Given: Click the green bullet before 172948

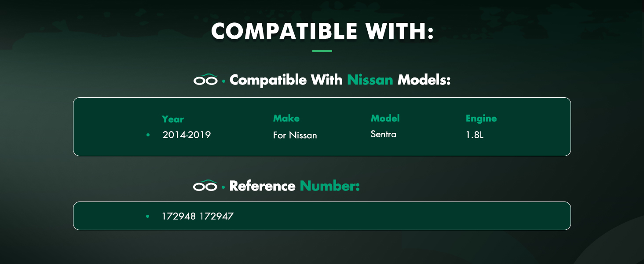Looking at the screenshot, I should point(148,216).
